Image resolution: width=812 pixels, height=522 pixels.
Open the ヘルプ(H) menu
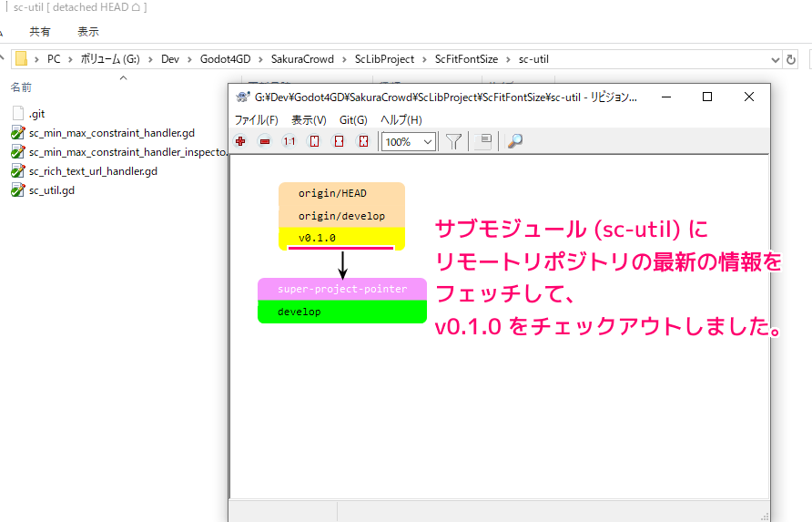pos(401,119)
